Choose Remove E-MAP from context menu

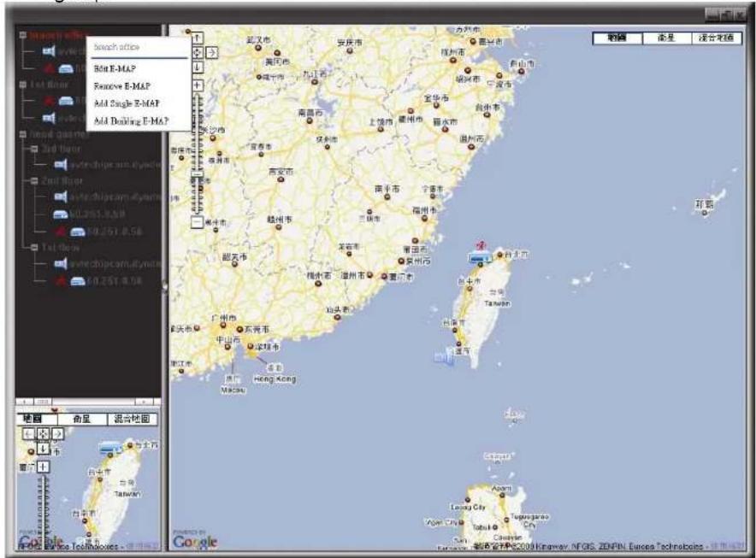(x=122, y=86)
